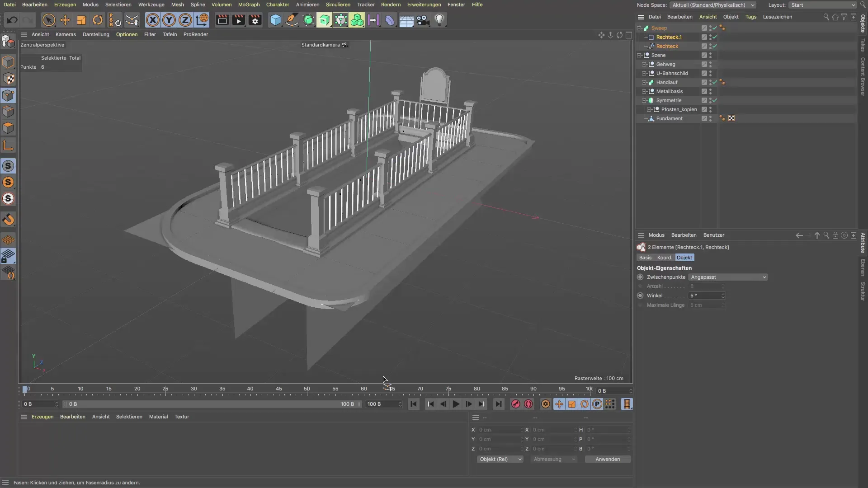Click the timeline preview range slider bar

click(212, 404)
